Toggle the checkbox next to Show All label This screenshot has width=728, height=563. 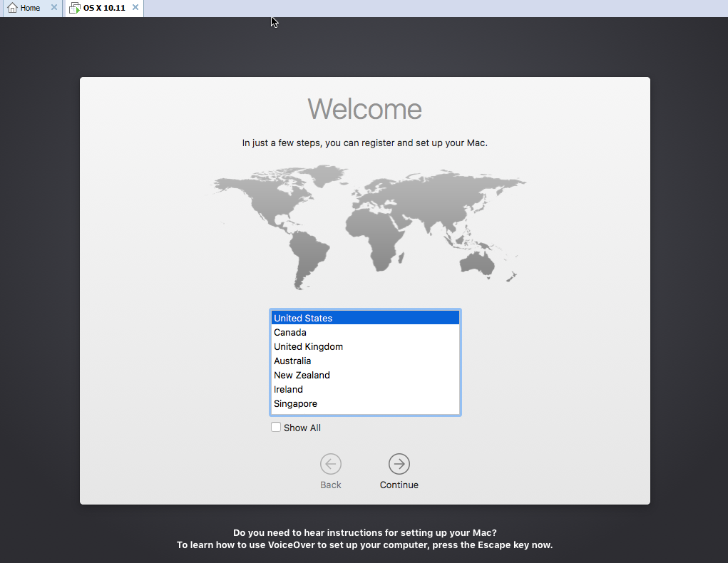click(276, 427)
